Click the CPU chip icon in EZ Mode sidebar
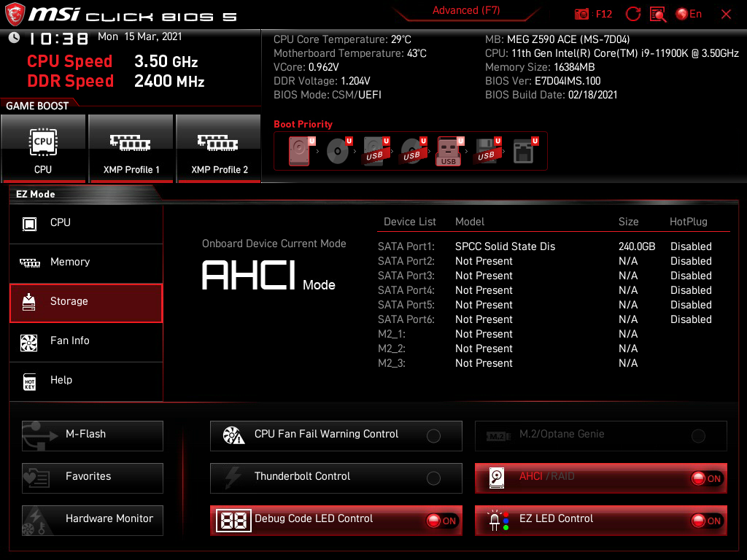747x560 pixels. [29, 223]
